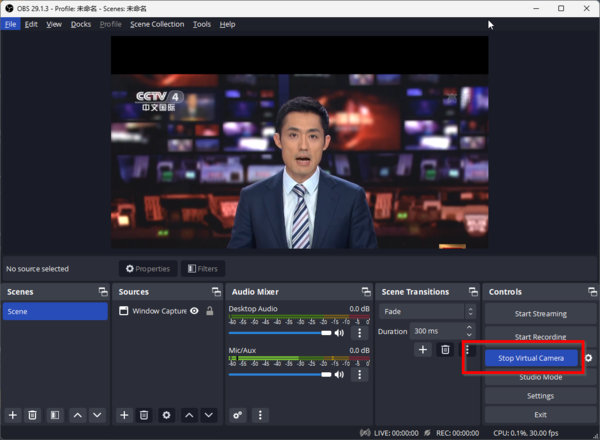
Task: Move scene up arrow in Scenes panel
Action: click(x=78, y=415)
